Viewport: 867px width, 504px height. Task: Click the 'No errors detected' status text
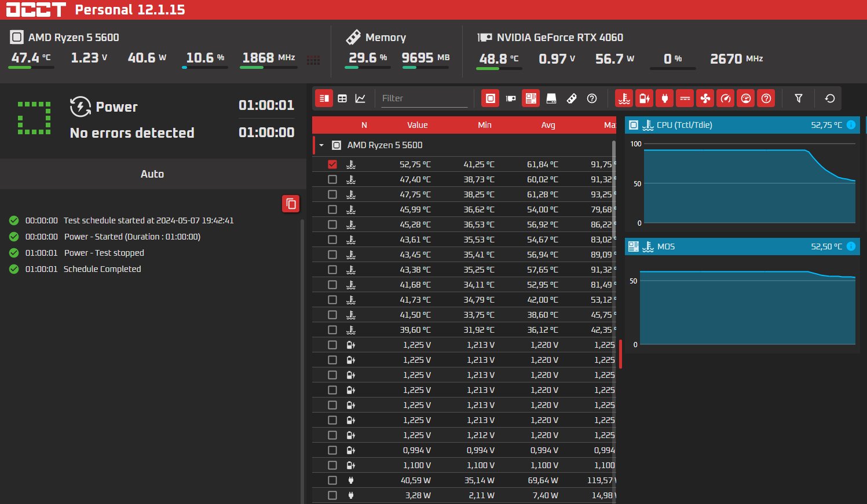pos(132,133)
